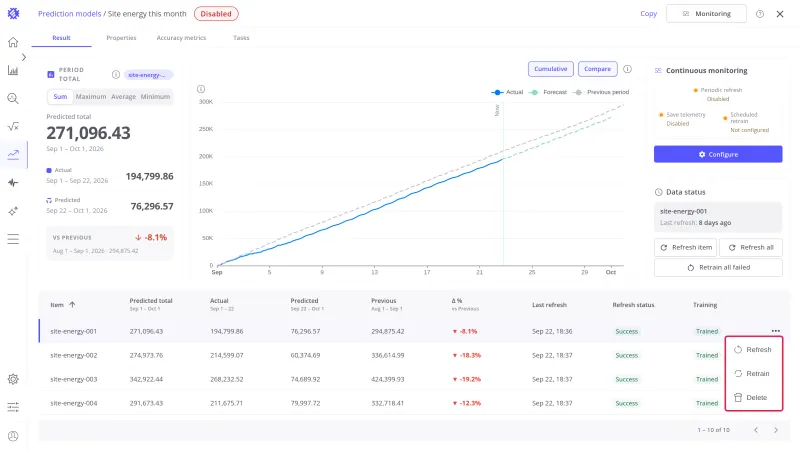This screenshot has width=800, height=450.
Task: Click the Last refresh column header
Action: pos(549,305)
